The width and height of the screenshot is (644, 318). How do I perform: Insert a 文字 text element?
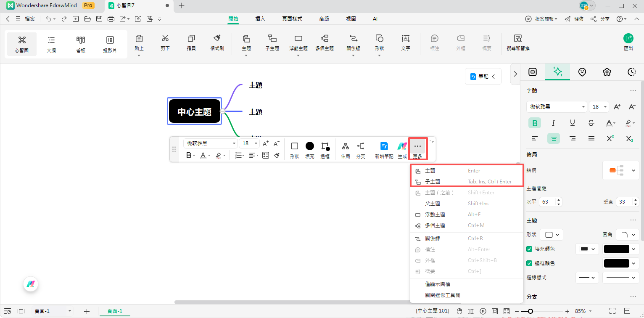(405, 43)
